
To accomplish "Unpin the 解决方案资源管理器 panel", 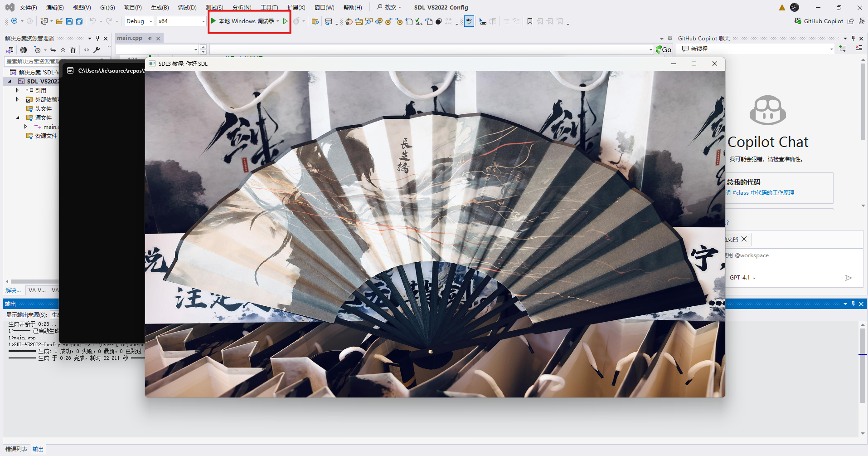I will pyautogui.click(x=97, y=38).
